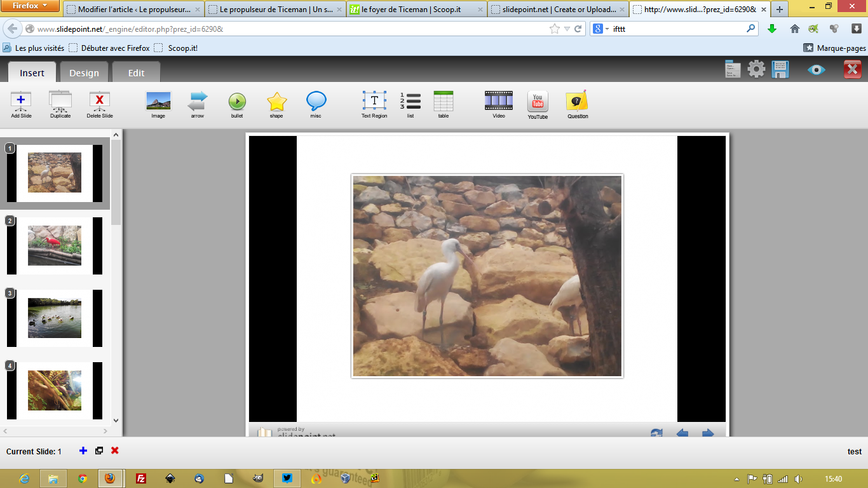868x488 pixels.
Task: Insert an Image from the toolbar
Action: (158, 102)
